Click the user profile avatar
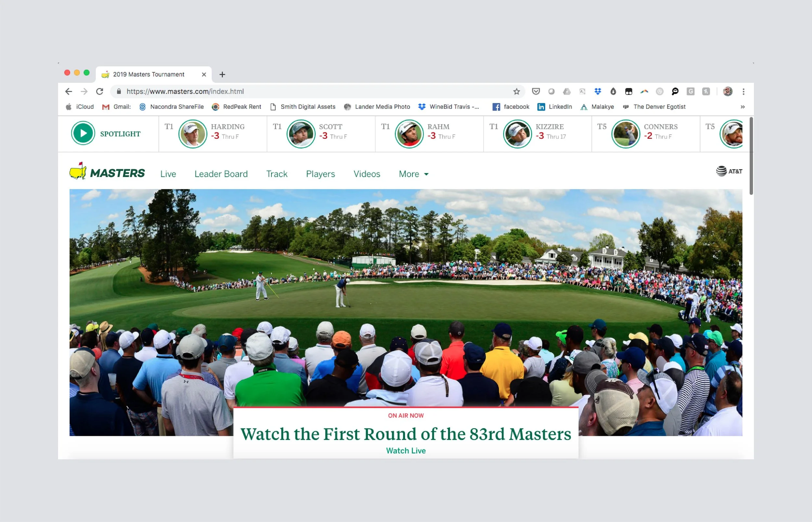 click(x=727, y=92)
